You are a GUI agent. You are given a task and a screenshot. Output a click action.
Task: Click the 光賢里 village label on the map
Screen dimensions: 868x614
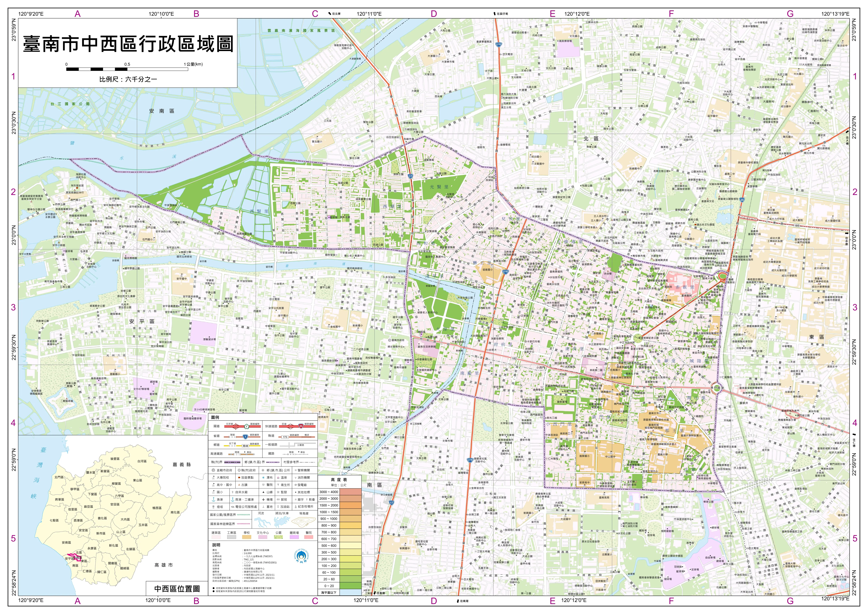pos(439,187)
